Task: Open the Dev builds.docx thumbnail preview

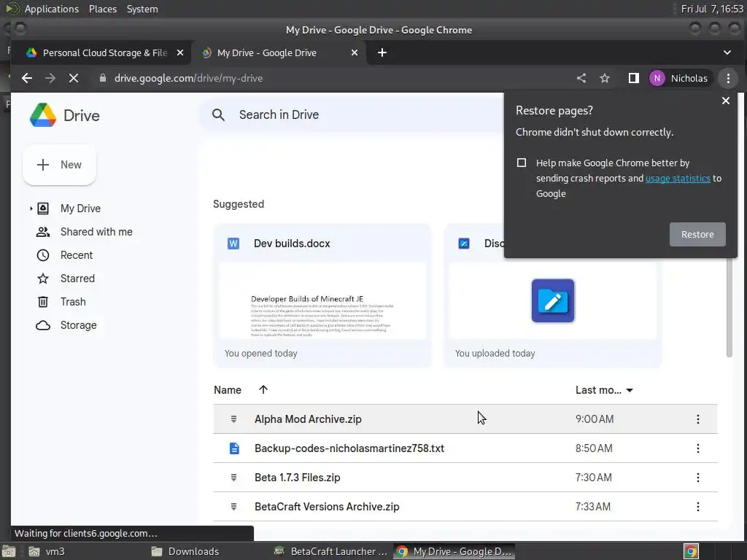Action: (x=322, y=301)
